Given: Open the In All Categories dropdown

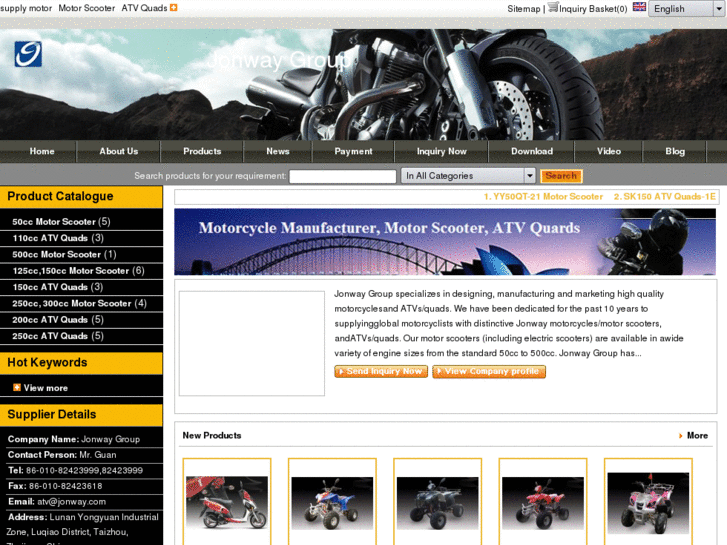Looking at the screenshot, I should coord(468,176).
